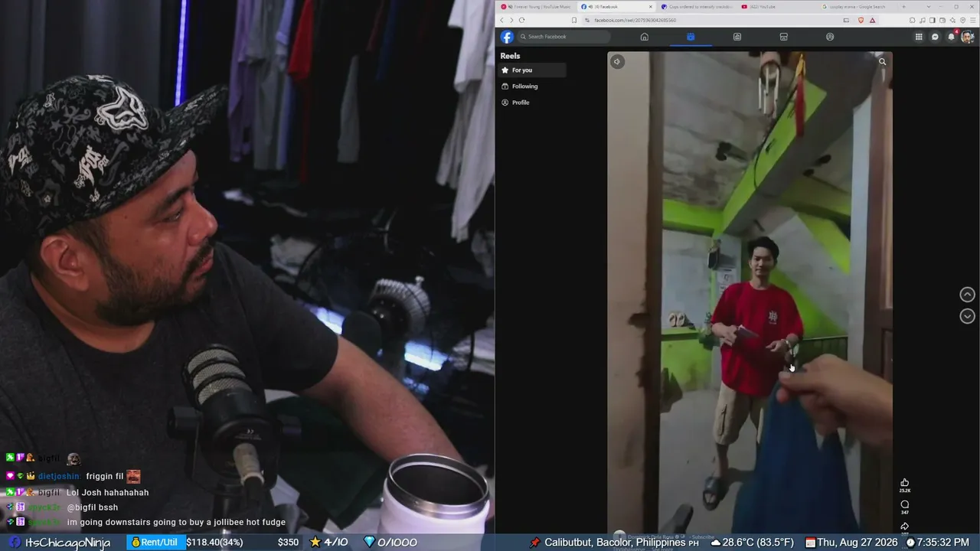Select the Following reels menu item
The height and width of the screenshot is (551, 980).
click(532, 86)
